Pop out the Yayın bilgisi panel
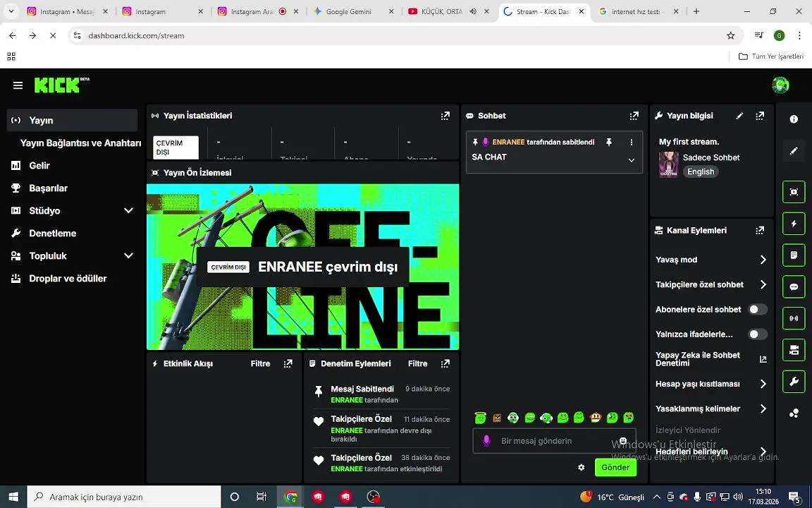Screen dimensions: 812x508 (x=760, y=116)
